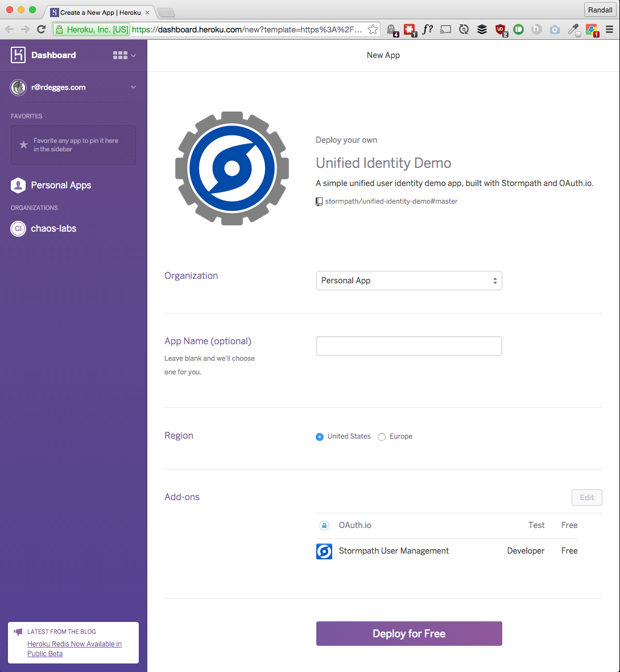Viewport: 620px width, 672px height.
Task: Select the Europe region radio button
Action: click(382, 436)
